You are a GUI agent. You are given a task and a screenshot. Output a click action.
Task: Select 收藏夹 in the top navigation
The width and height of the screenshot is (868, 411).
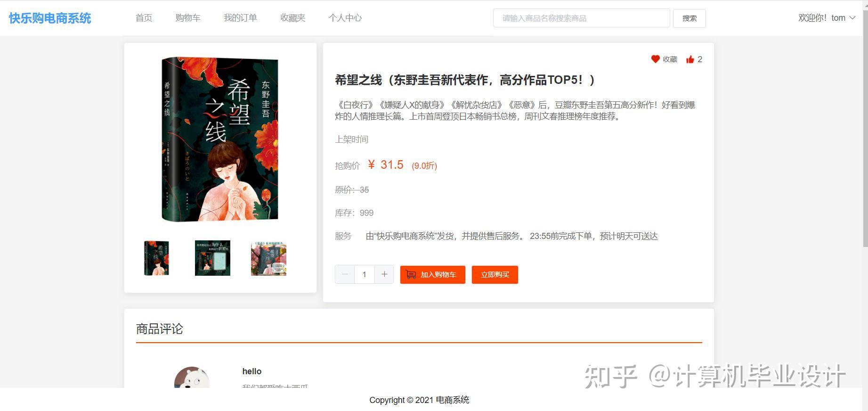(293, 18)
